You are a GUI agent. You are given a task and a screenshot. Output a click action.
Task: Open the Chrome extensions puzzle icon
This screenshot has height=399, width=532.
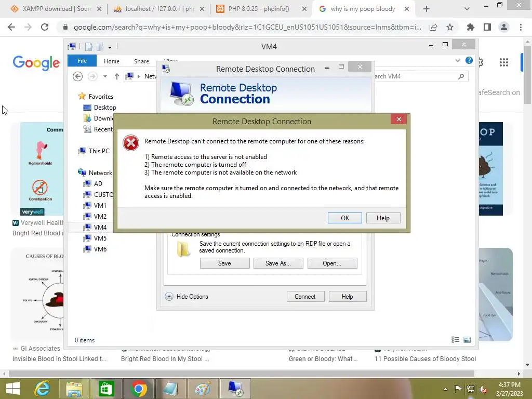470,27
